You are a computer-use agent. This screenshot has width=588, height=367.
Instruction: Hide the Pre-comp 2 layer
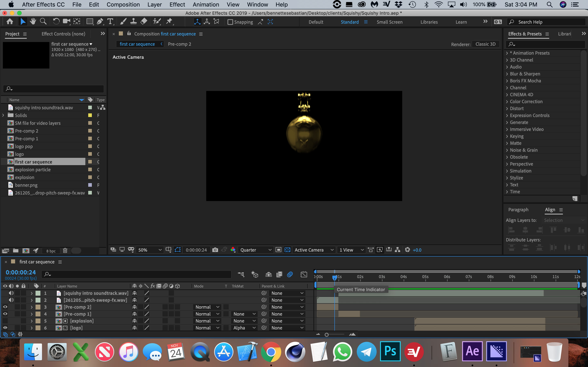pos(5,307)
